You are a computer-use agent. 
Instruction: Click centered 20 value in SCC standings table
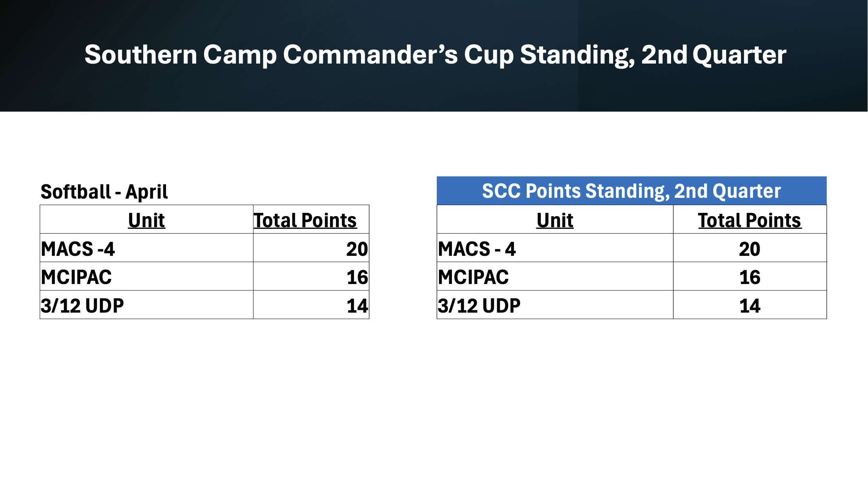(750, 248)
